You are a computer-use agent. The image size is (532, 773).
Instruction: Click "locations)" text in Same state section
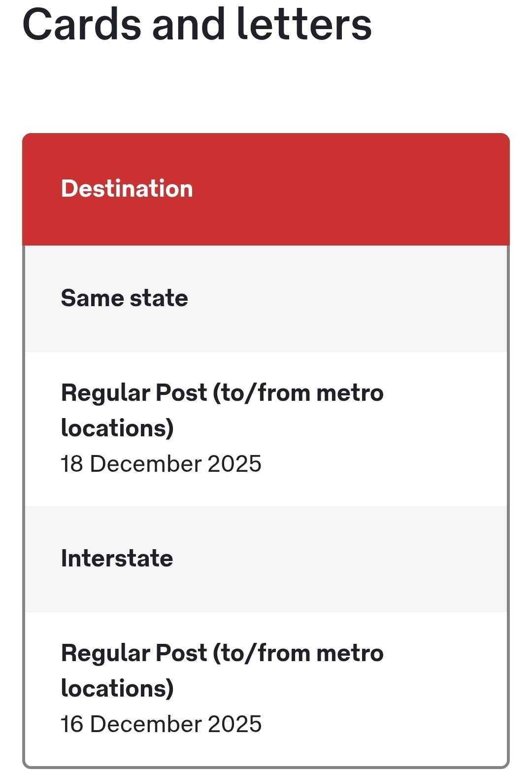click(117, 428)
